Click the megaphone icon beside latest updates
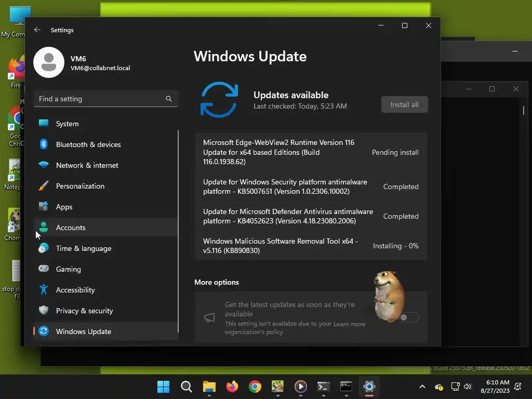The width and height of the screenshot is (532, 399). point(209,317)
